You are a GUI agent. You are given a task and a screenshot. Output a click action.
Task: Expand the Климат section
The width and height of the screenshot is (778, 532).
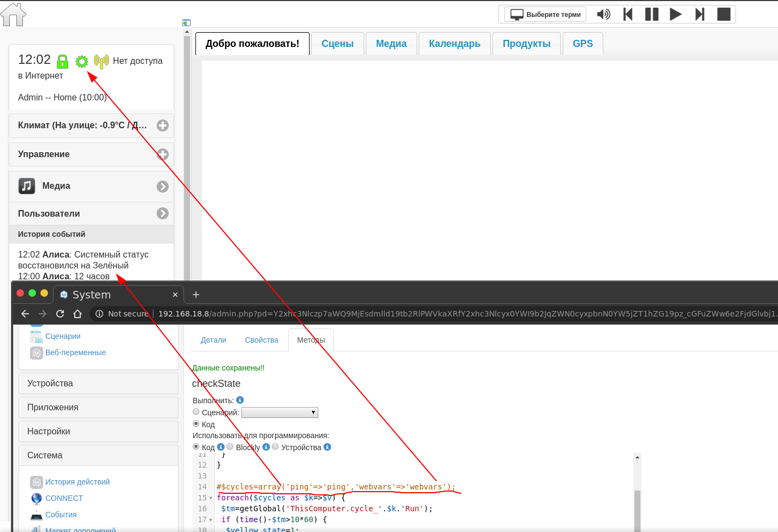pos(162,125)
